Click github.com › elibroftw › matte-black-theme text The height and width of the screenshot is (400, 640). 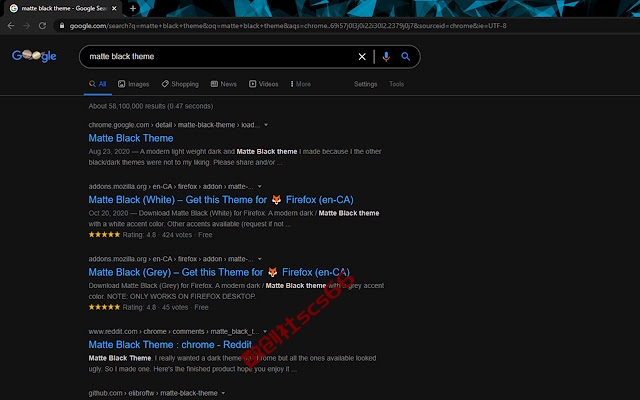pyautogui.click(x=153, y=393)
